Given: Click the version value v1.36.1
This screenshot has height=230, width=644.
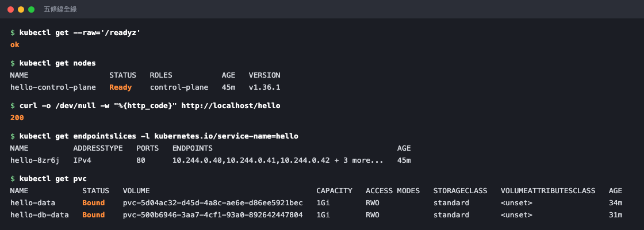Looking at the screenshot, I should pyautogui.click(x=264, y=87).
